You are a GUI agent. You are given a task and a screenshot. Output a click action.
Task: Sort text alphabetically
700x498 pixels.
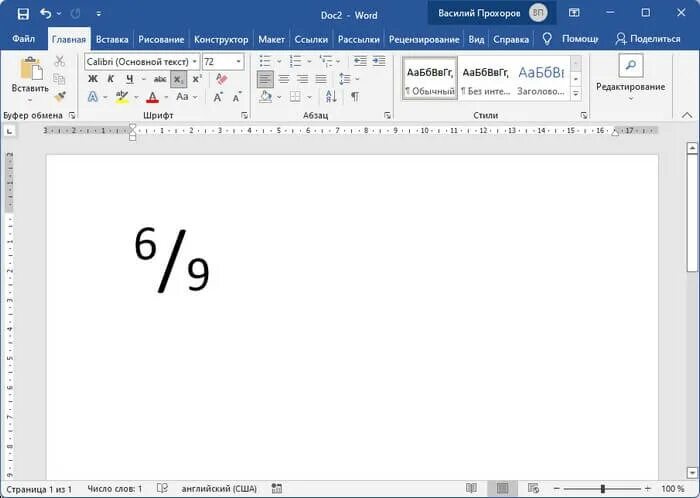pyautogui.click(x=331, y=96)
